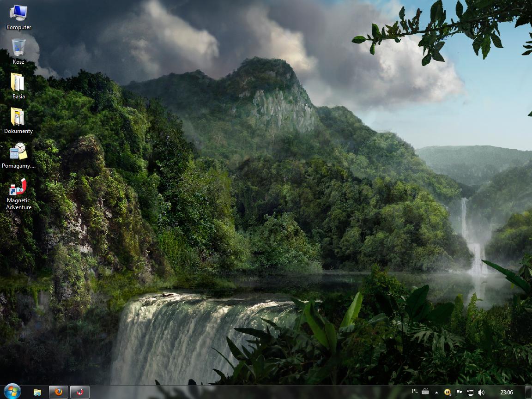Switch to the Magnetic Adventure taskbar button
Screen dimensions: 532x399
[79, 392]
